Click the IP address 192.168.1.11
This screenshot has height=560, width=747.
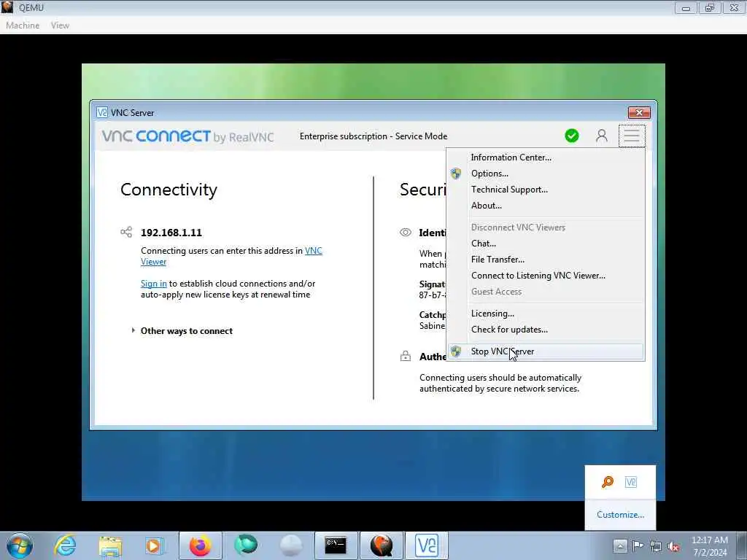pos(171,233)
